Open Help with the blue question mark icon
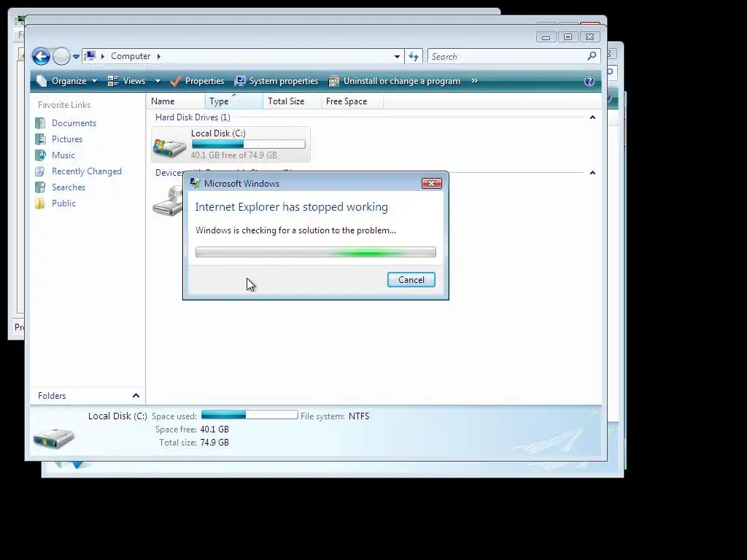Screen dimensions: 747x560 [589, 81]
